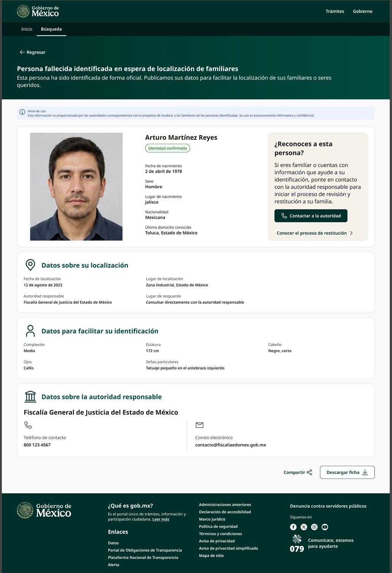Viewport: 392px width, 573px height.
Task: Click the footer Gobierno de México logo
Action: [x=44, y=510]
